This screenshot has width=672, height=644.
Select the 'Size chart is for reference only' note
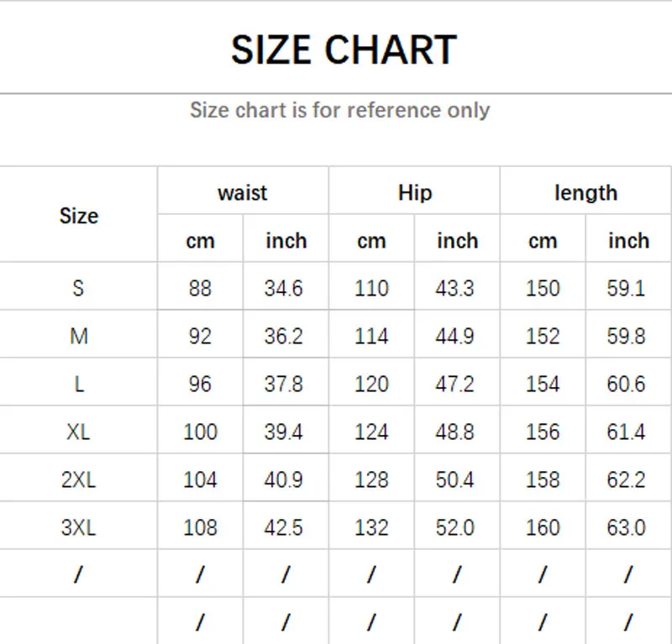(x=340, y=110)
